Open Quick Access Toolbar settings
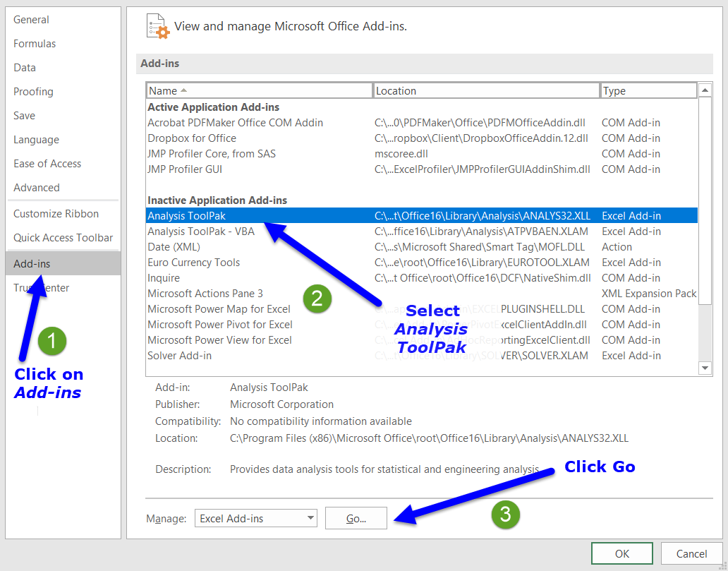This screenshot has height=571, width=728. [x=63, y=238]
